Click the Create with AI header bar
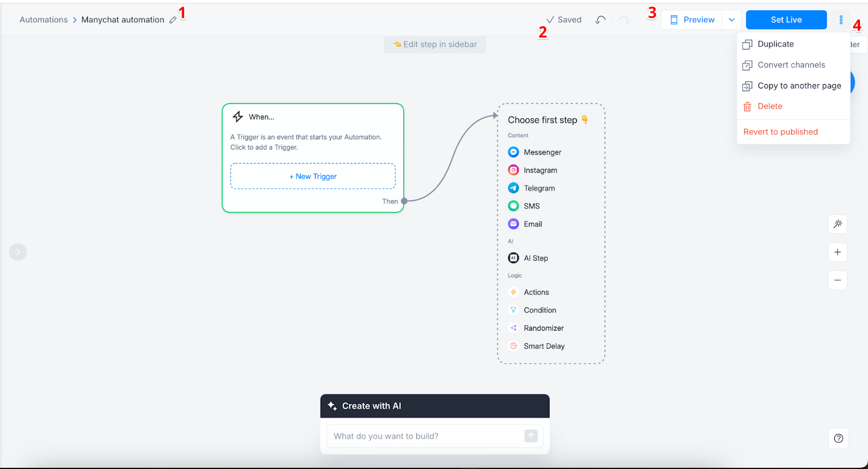 click(435, 406)
